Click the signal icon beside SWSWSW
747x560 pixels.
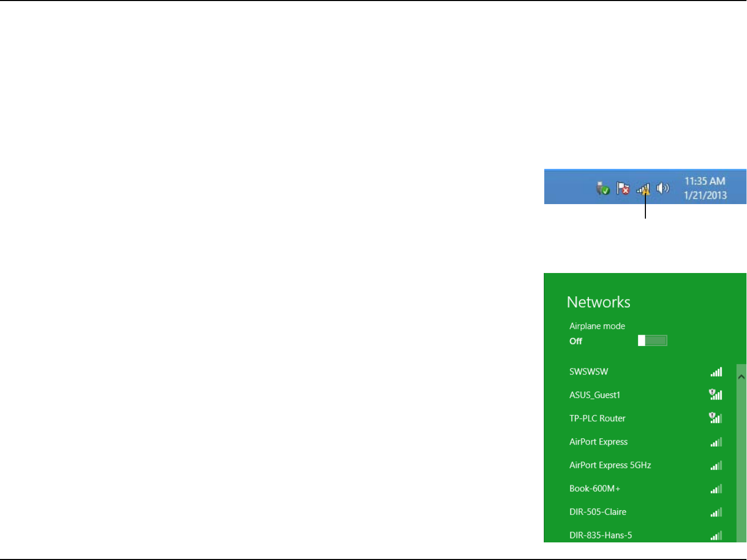click(x=716, y=371)
